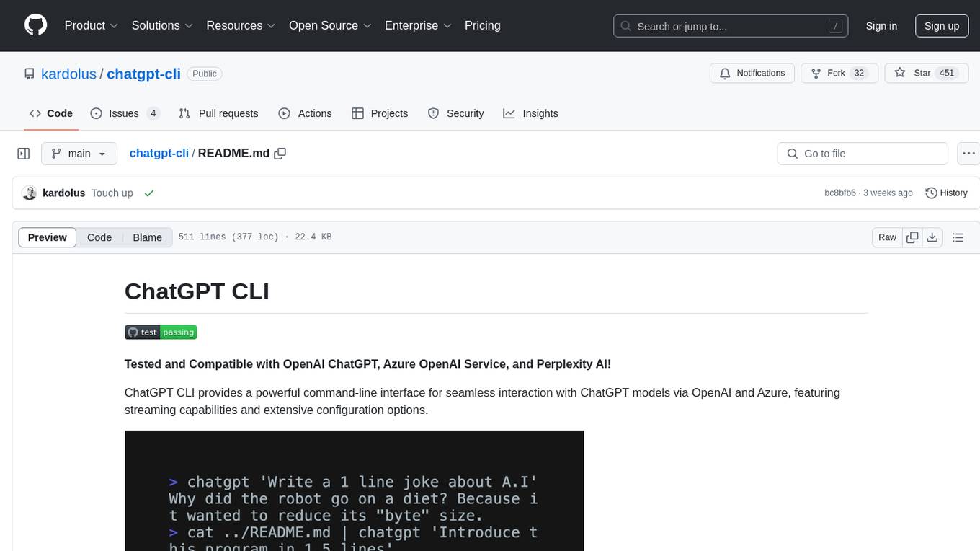Image resolution: width=980 pixels, height=551 pixels.
Task: Download the raw file
Action: pyautogui.click(x=932, y=237)
